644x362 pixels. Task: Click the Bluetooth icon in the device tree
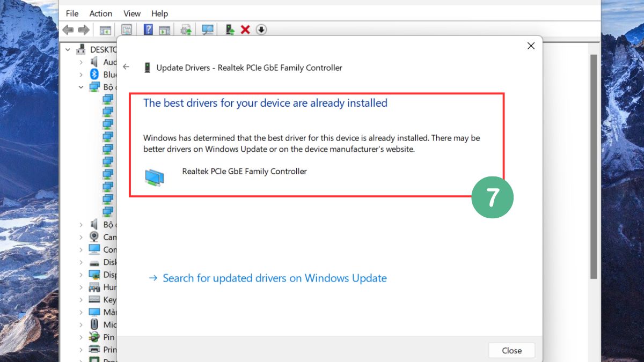(x=94, y=75)
